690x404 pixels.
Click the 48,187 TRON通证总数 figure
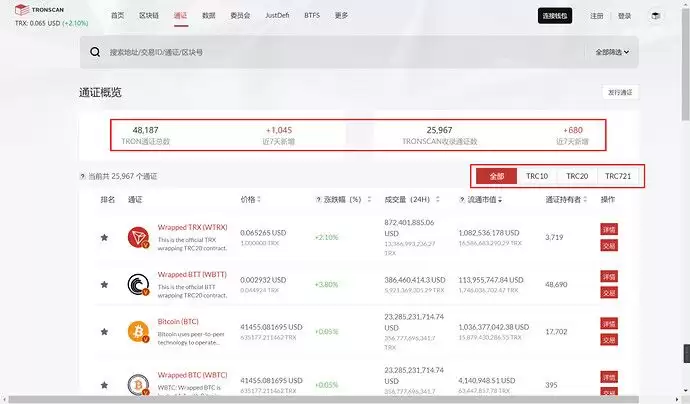(145, 130)
